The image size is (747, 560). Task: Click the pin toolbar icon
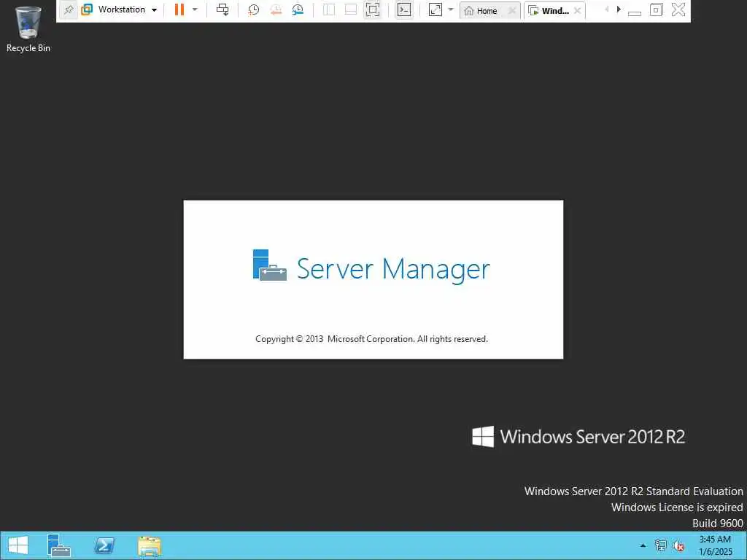click(68, 9)
